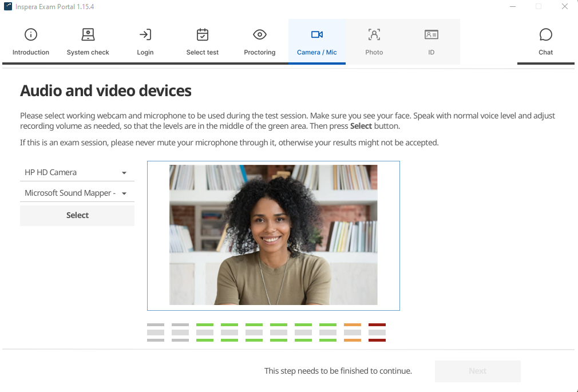Click the orange audio level bar
This screenshot has height=392, width=578.
pyautogui.click(x=353, y=332)
